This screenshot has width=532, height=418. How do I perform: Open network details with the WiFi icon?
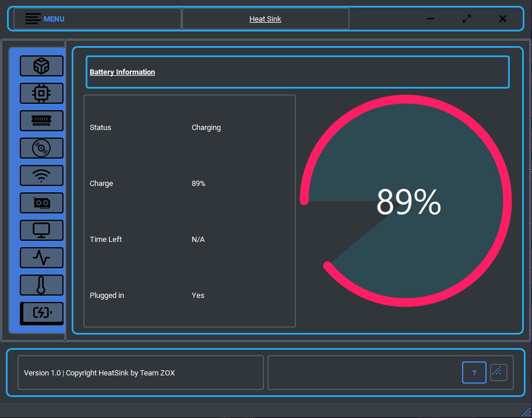(x=41, y=175)
